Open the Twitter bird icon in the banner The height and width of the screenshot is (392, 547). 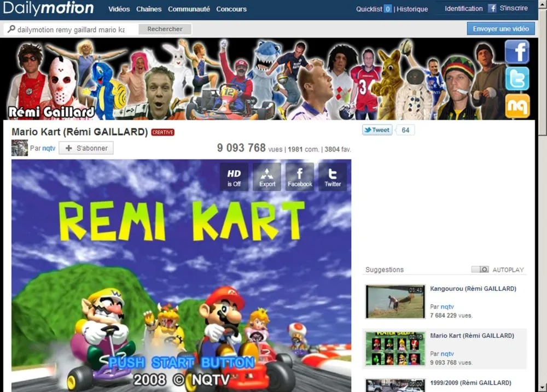click(x=517, y=79)
